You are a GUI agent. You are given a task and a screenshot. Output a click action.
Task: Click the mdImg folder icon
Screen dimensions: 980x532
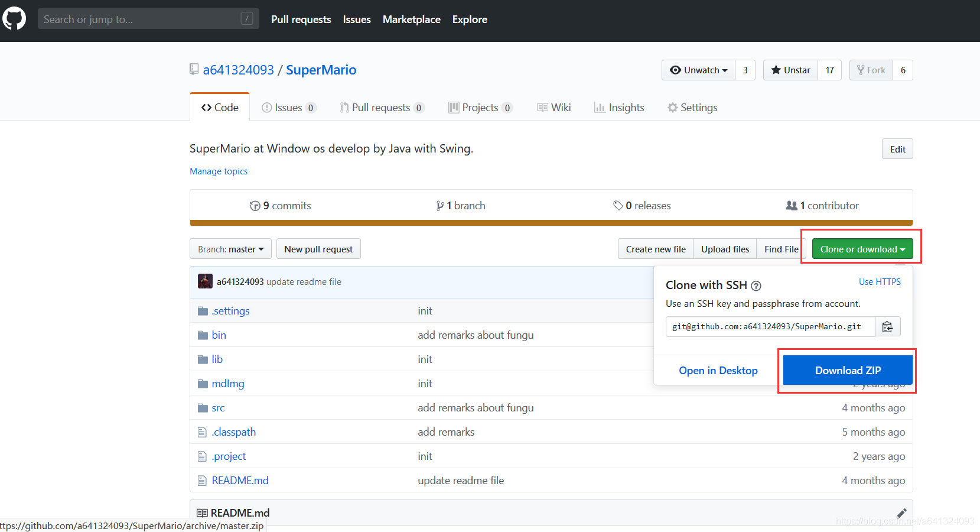[203, 384]
